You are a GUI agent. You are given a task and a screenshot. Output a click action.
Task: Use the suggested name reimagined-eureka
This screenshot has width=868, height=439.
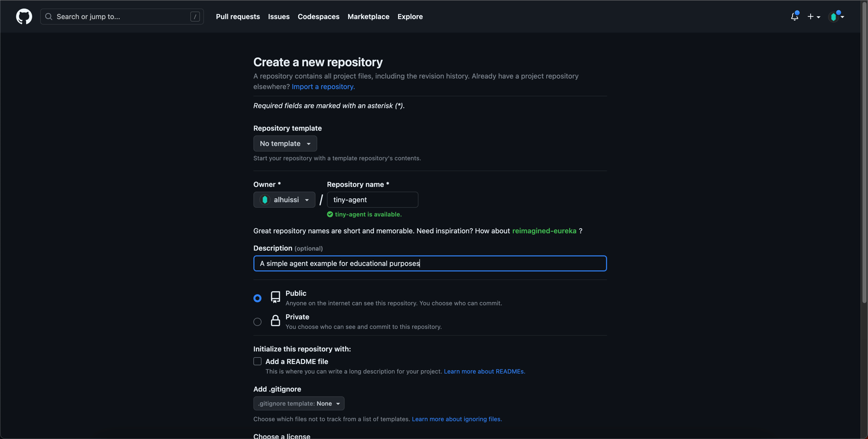tap(544, 231)
